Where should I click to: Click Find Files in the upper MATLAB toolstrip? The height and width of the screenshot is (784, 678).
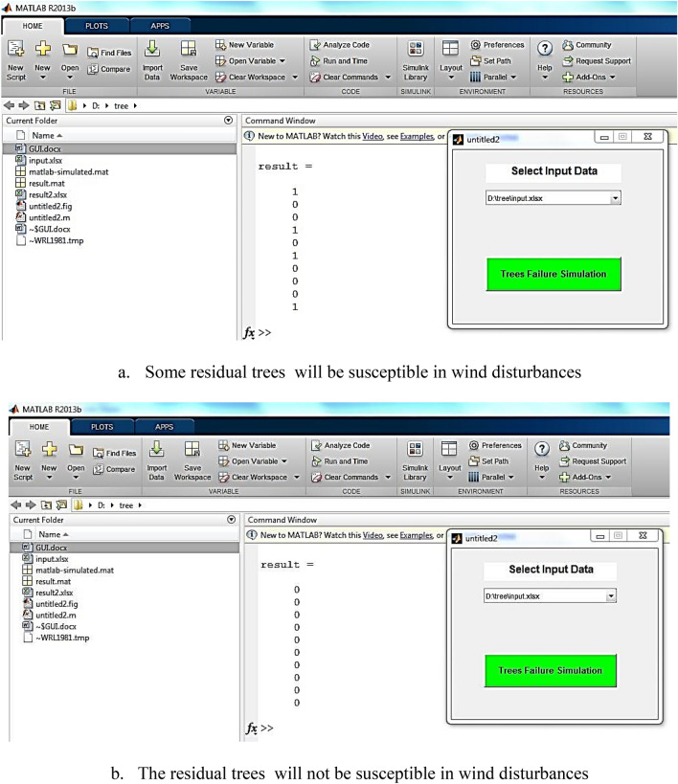pyautogui.click(x=111, y=53)
